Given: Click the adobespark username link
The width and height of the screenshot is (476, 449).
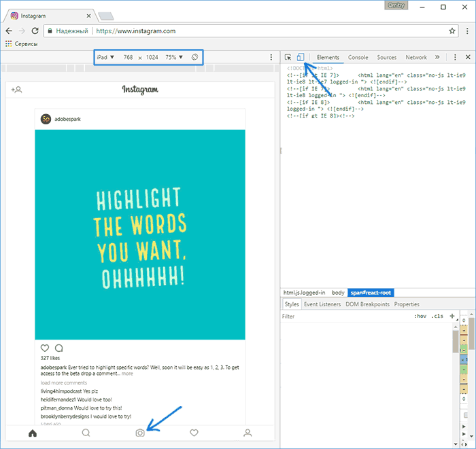Looking at the screenshot, I should coord(68,118).
